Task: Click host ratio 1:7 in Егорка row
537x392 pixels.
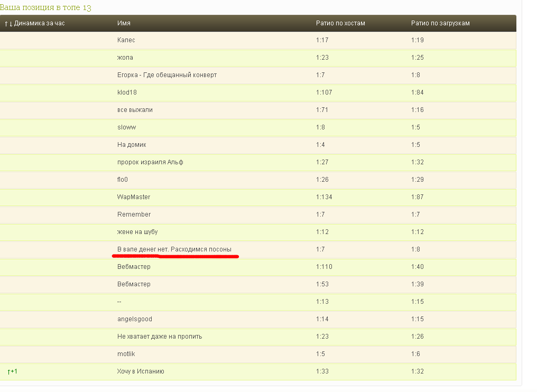Action: [320, 75]
